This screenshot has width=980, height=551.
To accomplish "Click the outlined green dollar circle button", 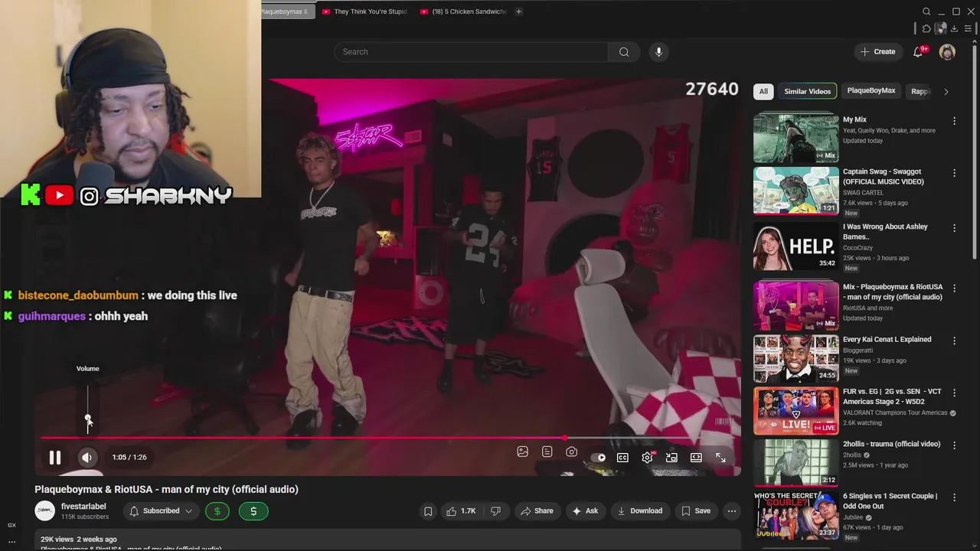I will coord(217,511).
